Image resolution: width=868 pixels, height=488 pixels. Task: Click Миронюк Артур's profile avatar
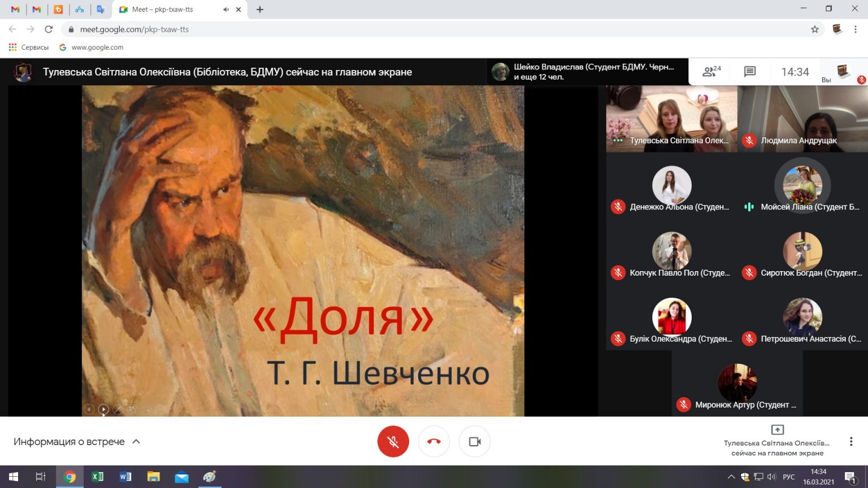[x=737, y=384]
